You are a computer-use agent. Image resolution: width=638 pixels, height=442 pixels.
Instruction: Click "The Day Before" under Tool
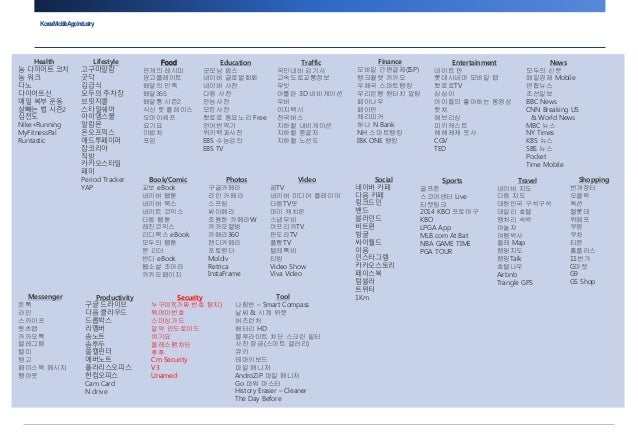click(x=258, y=398)
